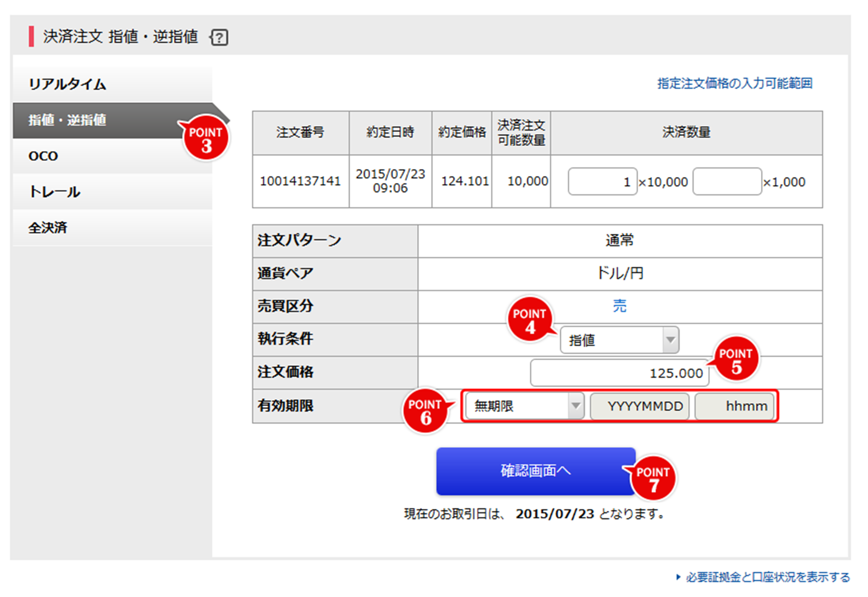Screen dimensions: 868x597
Task: Click the red POINT 4 badge
Action: (x=530, y=320)
